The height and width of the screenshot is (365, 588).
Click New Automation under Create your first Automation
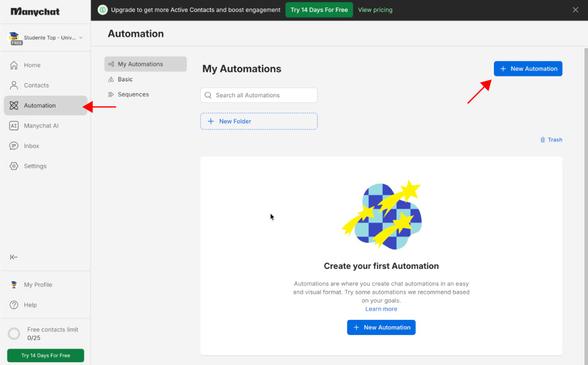[381, 328]
